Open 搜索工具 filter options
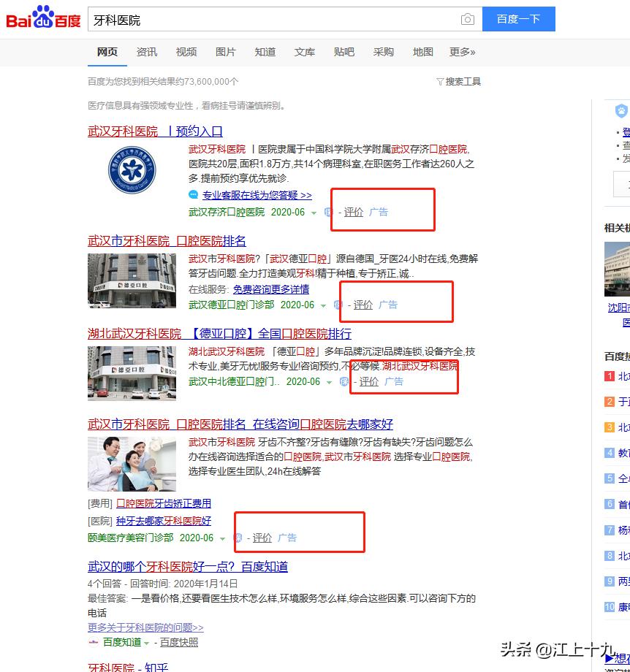 [458, 81]
